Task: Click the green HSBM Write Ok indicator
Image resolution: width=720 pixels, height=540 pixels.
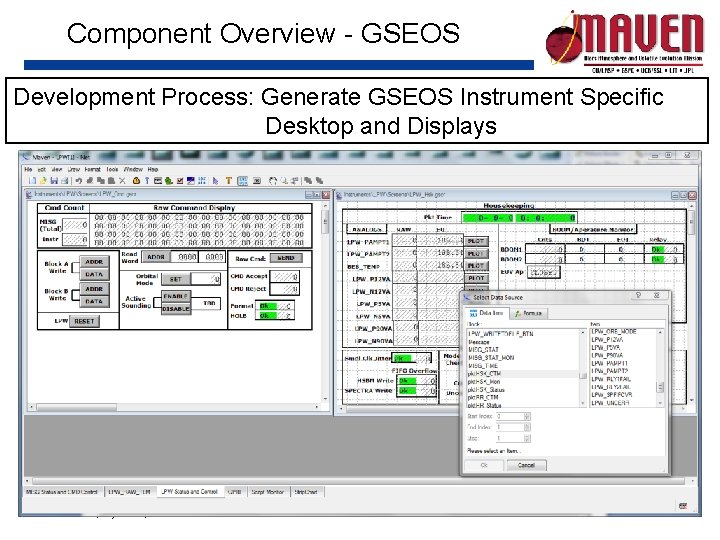Action: 407,381
